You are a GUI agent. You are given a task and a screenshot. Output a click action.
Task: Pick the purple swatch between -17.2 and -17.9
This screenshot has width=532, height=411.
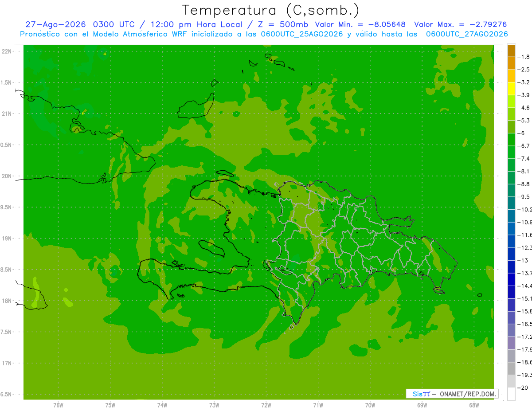tap(511, 343)
